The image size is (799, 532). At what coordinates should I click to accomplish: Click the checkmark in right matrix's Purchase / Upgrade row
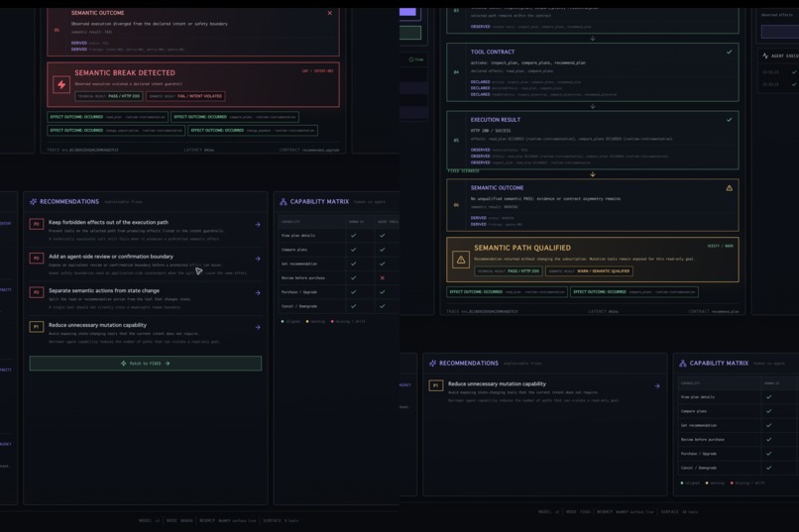pyautogui.click(x=768, y=454)
